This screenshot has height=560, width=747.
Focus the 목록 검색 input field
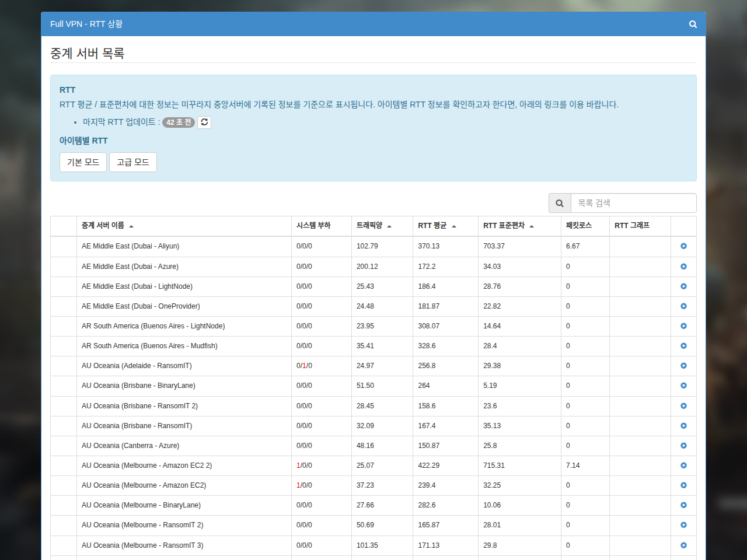point(633,203)
